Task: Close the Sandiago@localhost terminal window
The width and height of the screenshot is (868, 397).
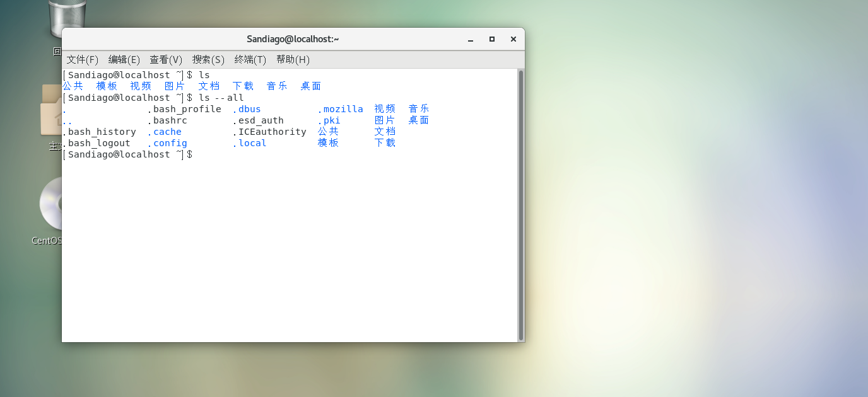Action: [x=513, y=39]
